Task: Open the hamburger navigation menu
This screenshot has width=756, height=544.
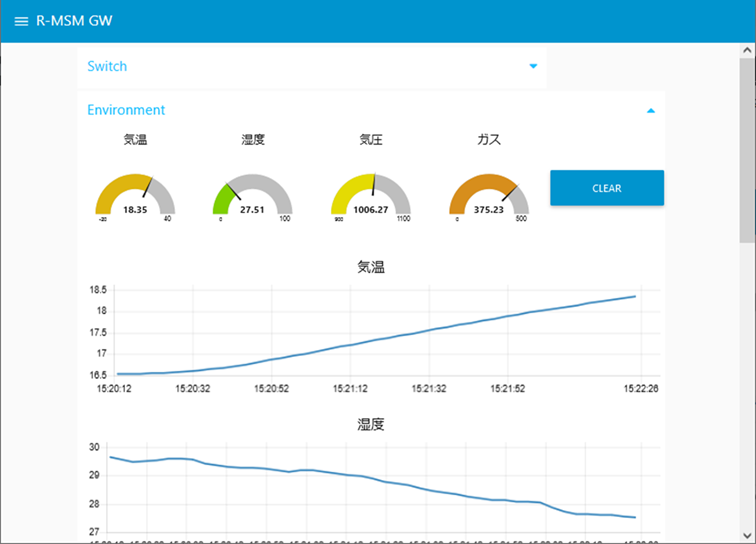Action: click(21, 21)
